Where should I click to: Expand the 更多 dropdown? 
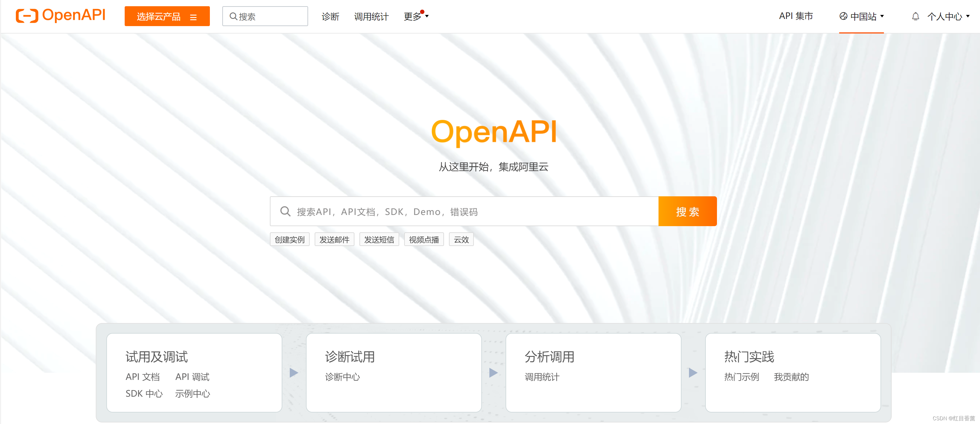click(416, 16)
